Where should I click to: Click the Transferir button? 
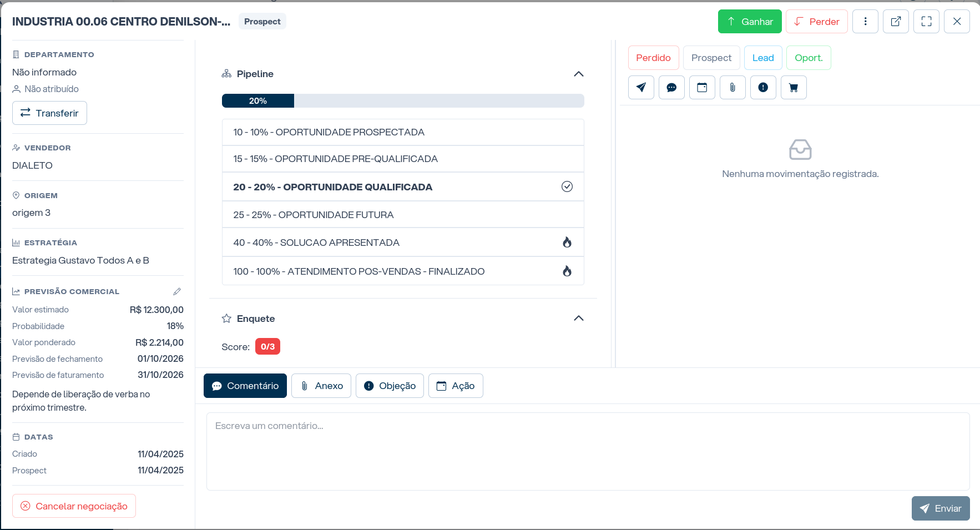point(49,113)
